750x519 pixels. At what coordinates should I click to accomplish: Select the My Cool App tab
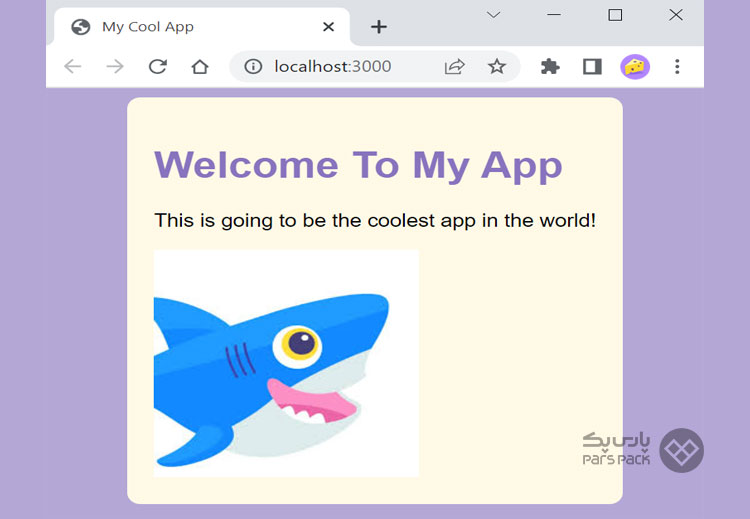(x=201, y=27)
